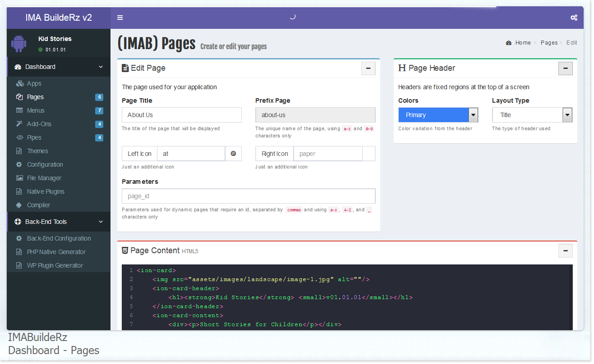Collapse the Dashboard sidebar section

click(x=101, y=67)
